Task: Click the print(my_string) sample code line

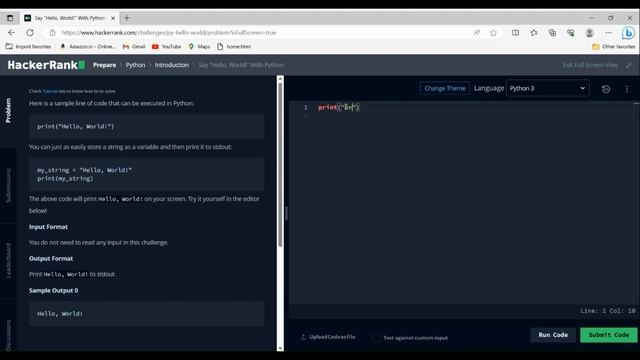Action: [65, 178]
